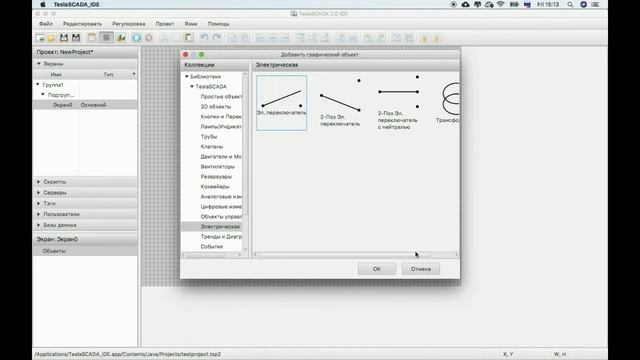Select the Экран0 row in screens list

coord(85,105)
